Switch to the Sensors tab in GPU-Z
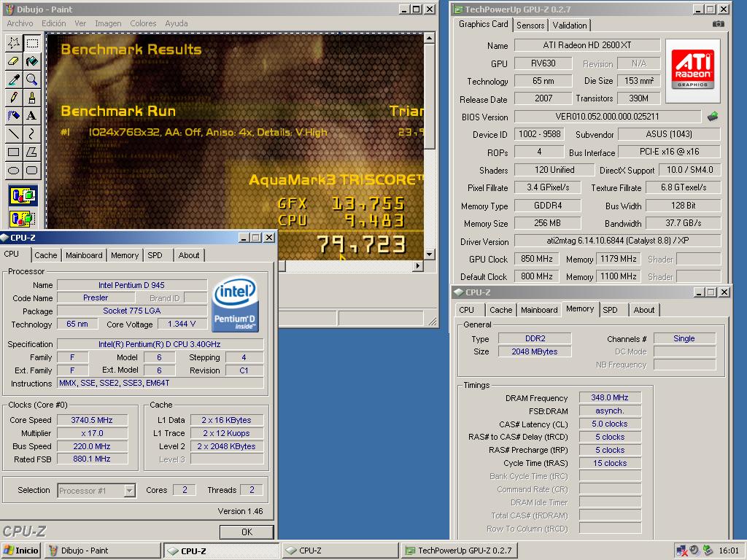The height and width of the screenshot is (560, 747). [x=530, y=26]
